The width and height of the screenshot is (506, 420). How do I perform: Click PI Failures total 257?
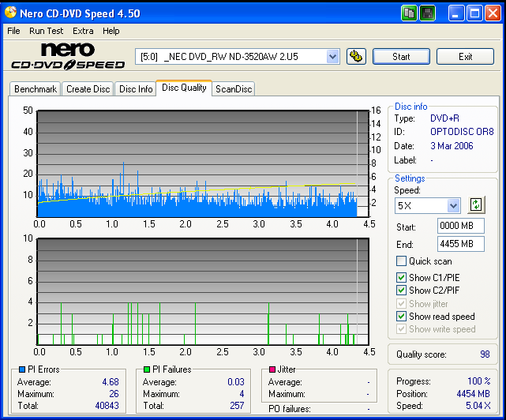coord(237,406)
